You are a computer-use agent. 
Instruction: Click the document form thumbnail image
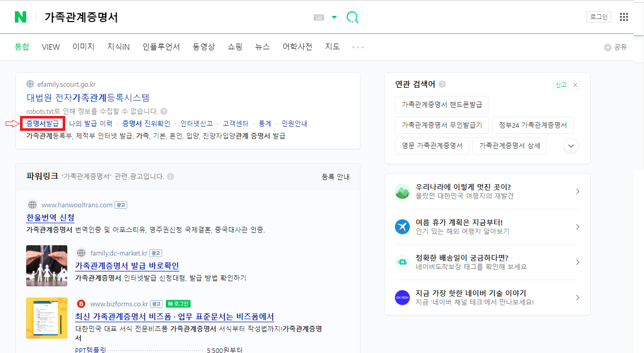pyautogui.click(x=47, y=318)
